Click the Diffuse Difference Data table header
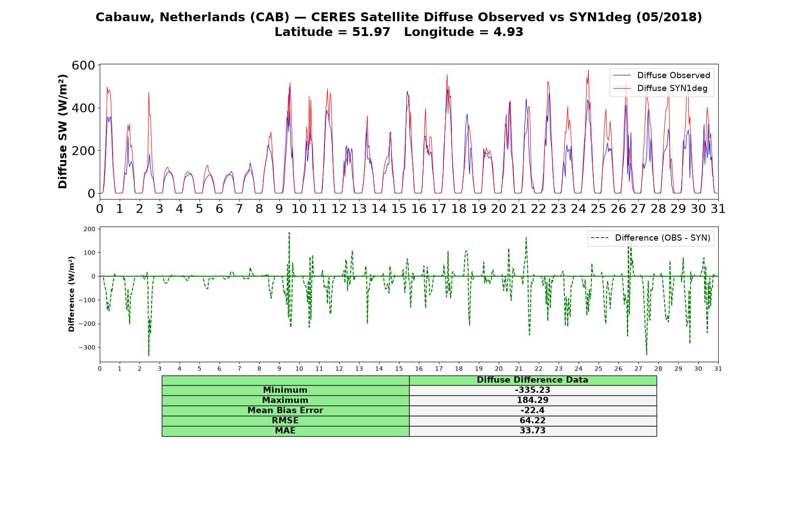The image size is (798, 532). pos(532,380)
